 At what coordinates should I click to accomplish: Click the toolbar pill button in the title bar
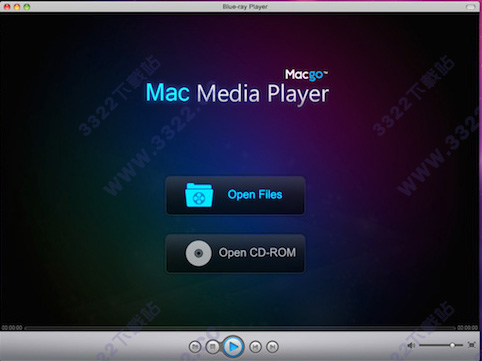[470, 7]
